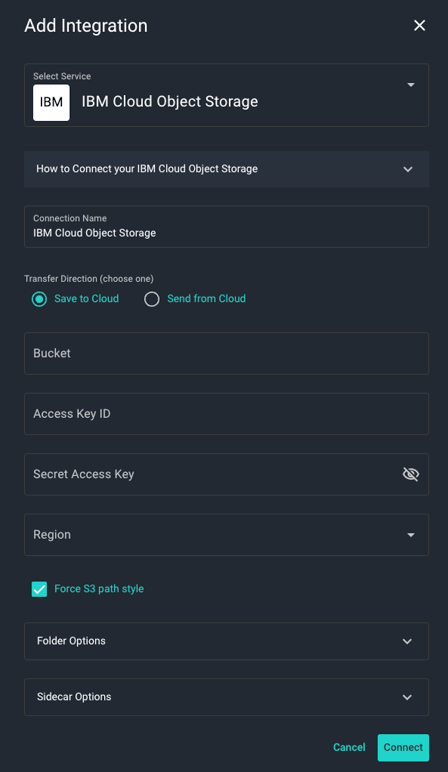Screen dimensions: 448x772
Task: Expand How to Connect your IBM Cloud Object Storage
Action: [x=226, y=169]
